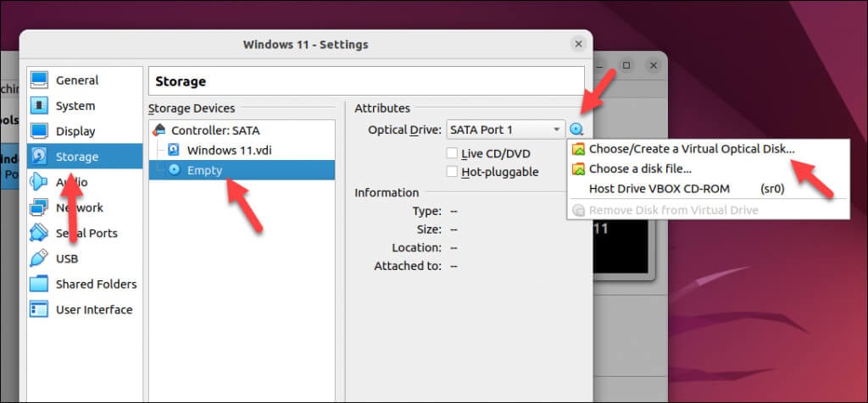This screenshot has width=868, height=403.
Task: Open the Storage settings category
Action: pyautogui.click(x=76, y=157)
